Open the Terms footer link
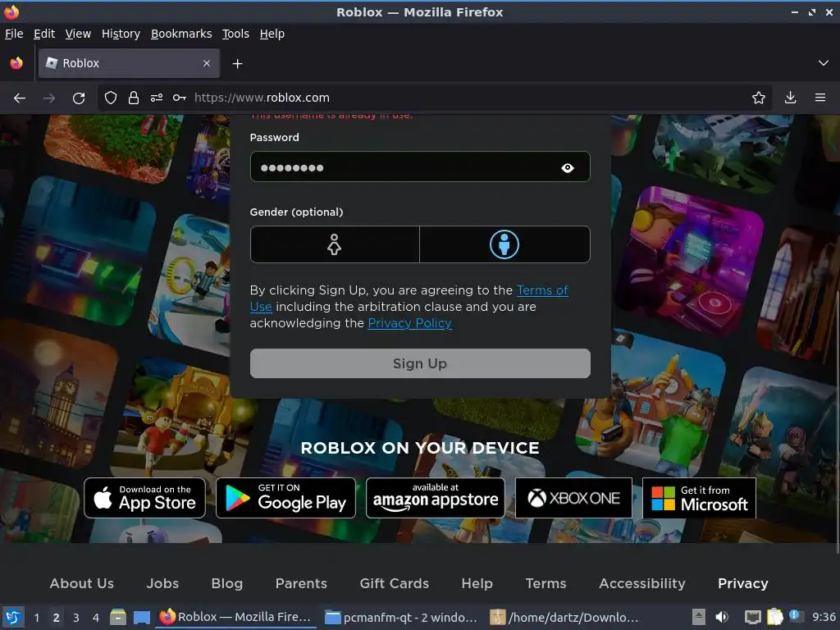This screenshot has width=840, height=630. tap(546, 583)
